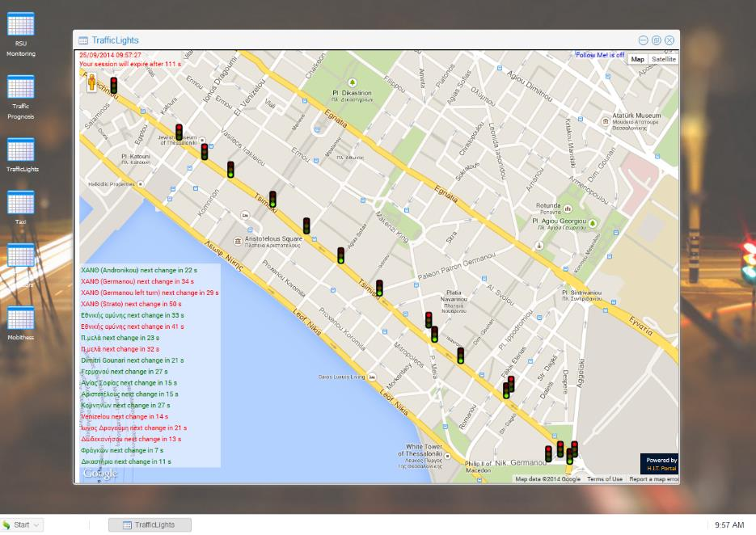Click the "ΧΑΝΘ (Germanou) next change in 34 s" row
756x535 pixels.
(137, 281)
